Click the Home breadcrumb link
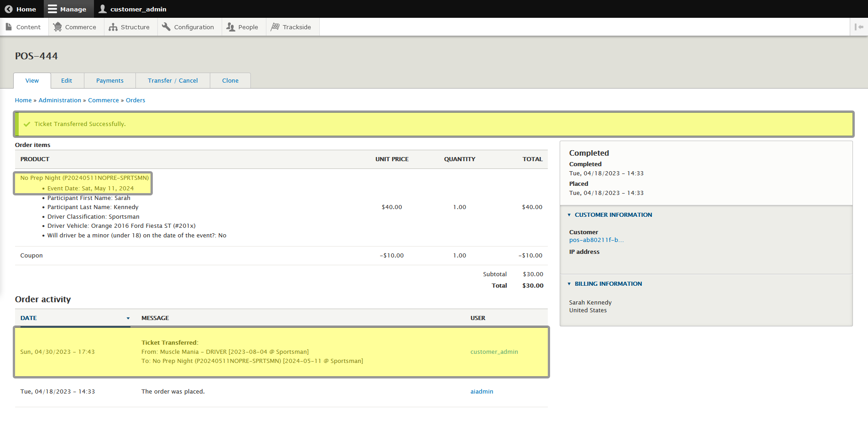Screen dimensions: 868x436 coord(23,100)
